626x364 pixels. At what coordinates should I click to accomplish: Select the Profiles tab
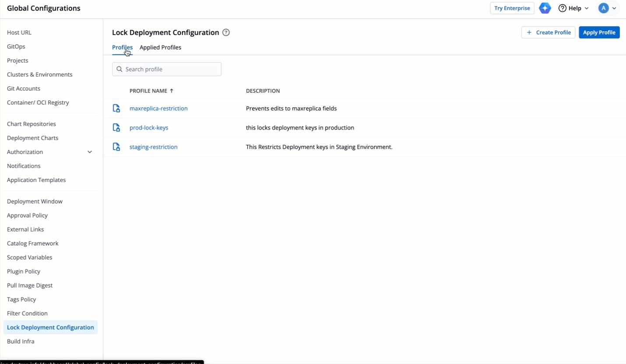point(122,47)
